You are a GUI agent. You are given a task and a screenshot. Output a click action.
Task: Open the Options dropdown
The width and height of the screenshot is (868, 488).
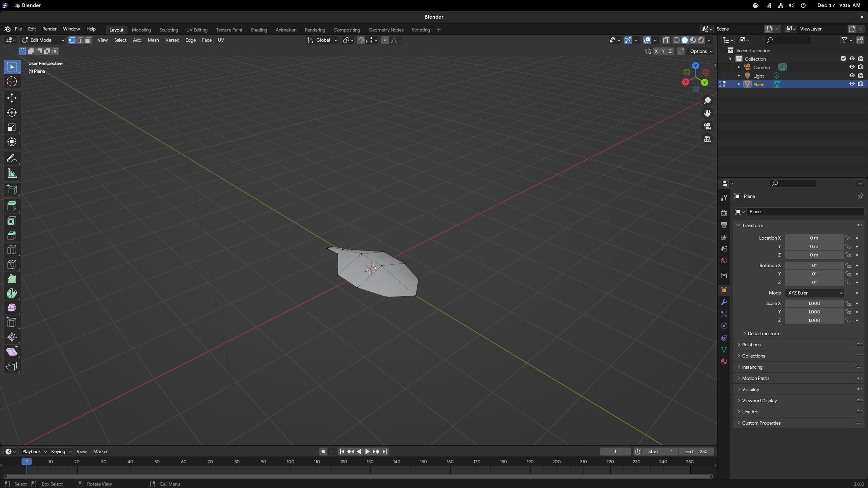pyautogui.click(x=701, y=51)
